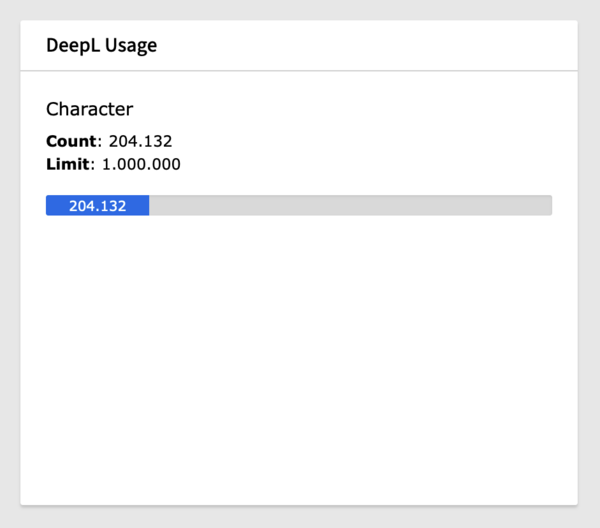Viewport: 600px width, 528px height.
Task: Select the 'DeepL Usage' widget title
Action: [x=101, y=46]
